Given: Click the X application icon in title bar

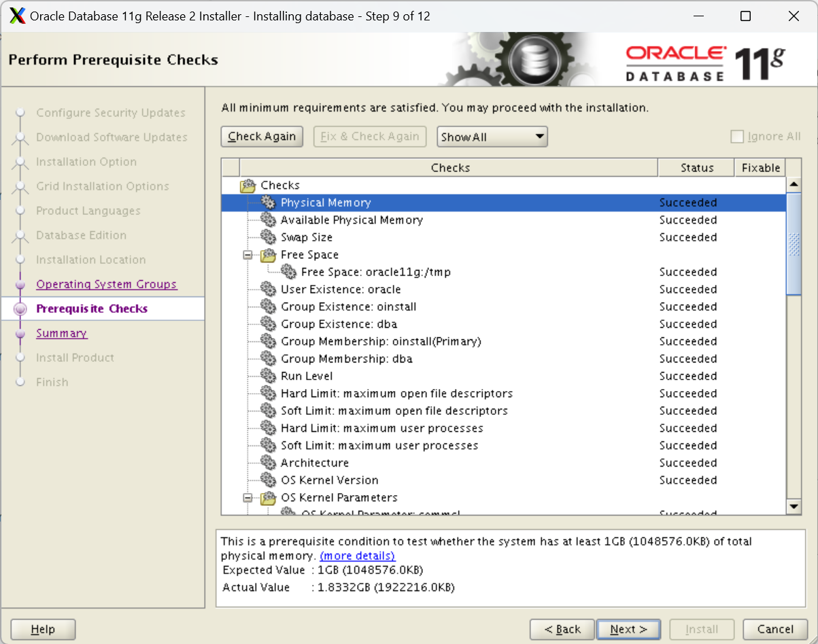Looking at the screenshot, I should click(18, 16).
